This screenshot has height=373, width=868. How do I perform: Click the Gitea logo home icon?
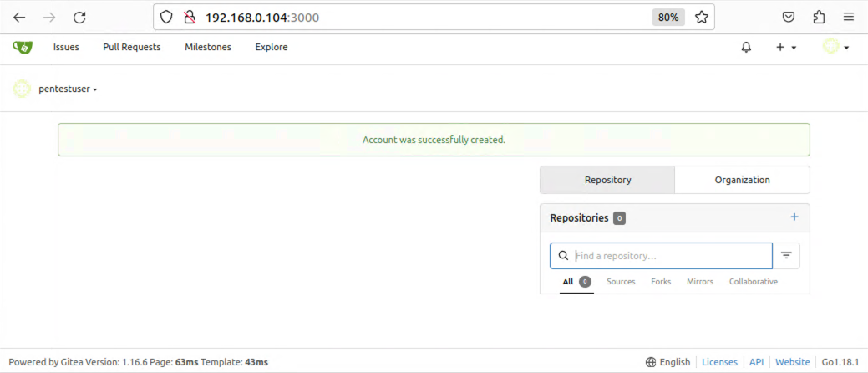pos(23,47)
